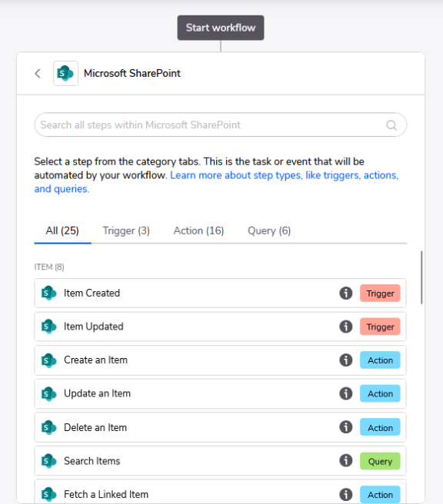Switch to the All (25) tab

coord(62,230)
